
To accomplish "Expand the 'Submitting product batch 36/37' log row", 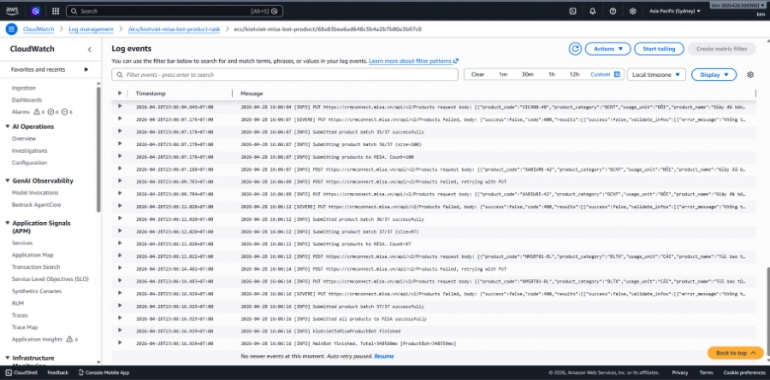I will coord(119,143).
